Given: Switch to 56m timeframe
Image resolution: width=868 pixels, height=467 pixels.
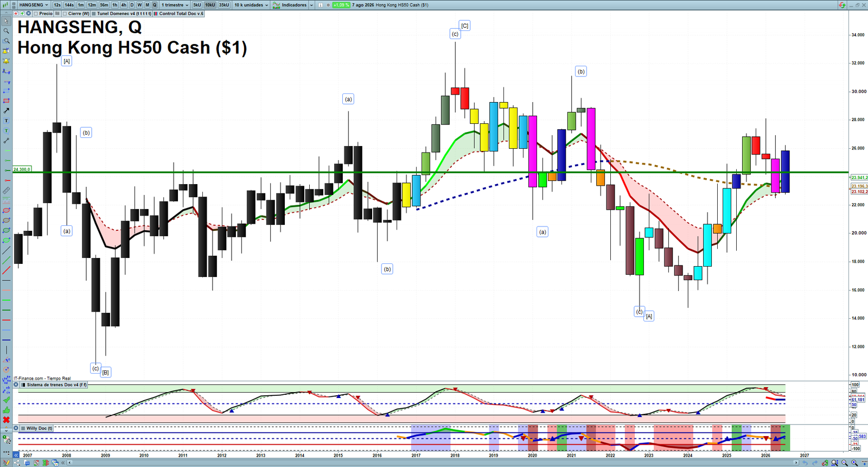Looking at the screenshot, I should click(x=104, y=5).
